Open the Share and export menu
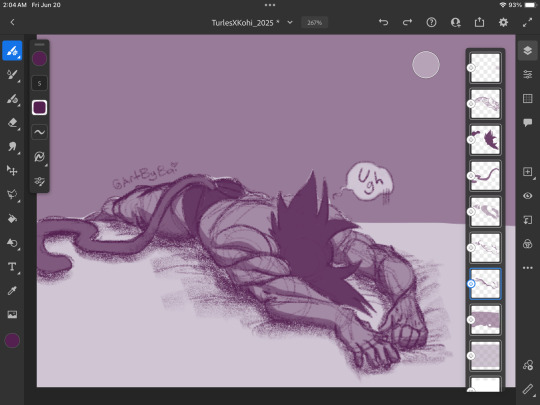540x405 pixels. coord(479,22)
